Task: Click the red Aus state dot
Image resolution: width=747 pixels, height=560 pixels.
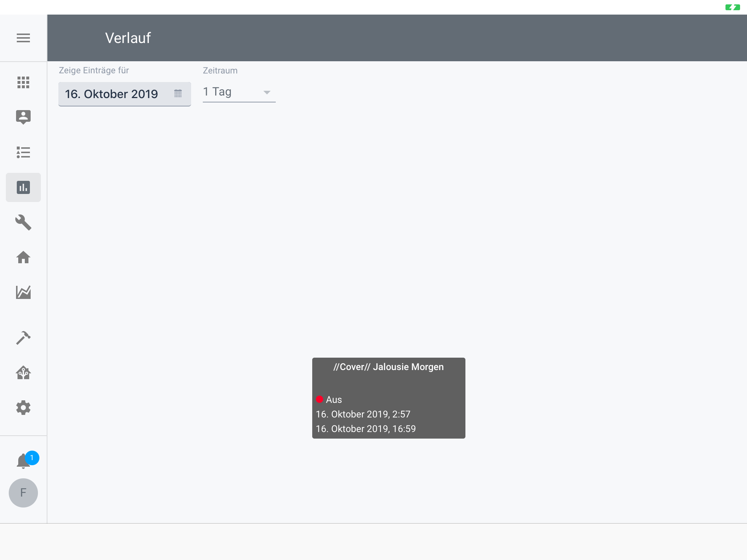Action: [x=320, y=400]
